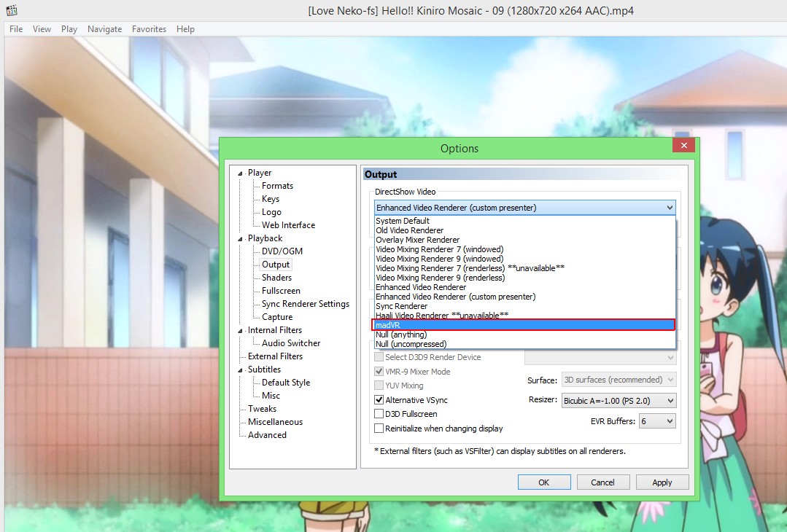
Task: Select madVR in the renderer list
Action: [524, 325]
